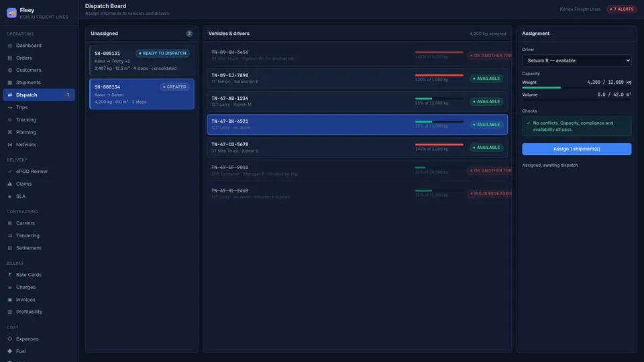The image size is (644, 362).
Task: Click the Charges sidebar icon
Action: (x=10, y=288)
